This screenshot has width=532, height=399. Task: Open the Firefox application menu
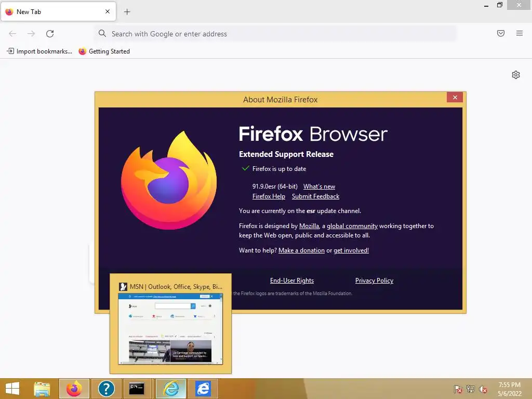pyautogui.click(x=520, y=33)
